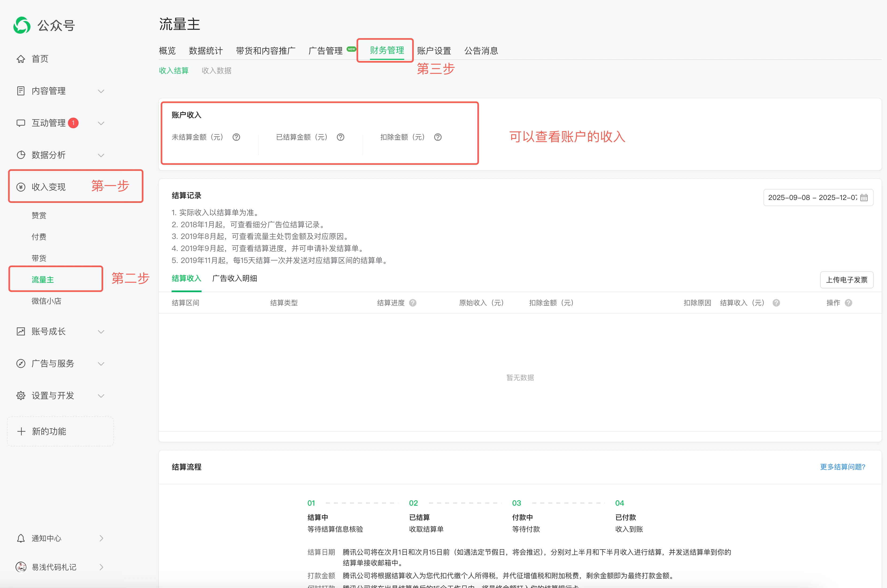Viewport: 887px width, 588px height.
Task: Click the 通知中心 bell icon
Action: pos(21,539)
